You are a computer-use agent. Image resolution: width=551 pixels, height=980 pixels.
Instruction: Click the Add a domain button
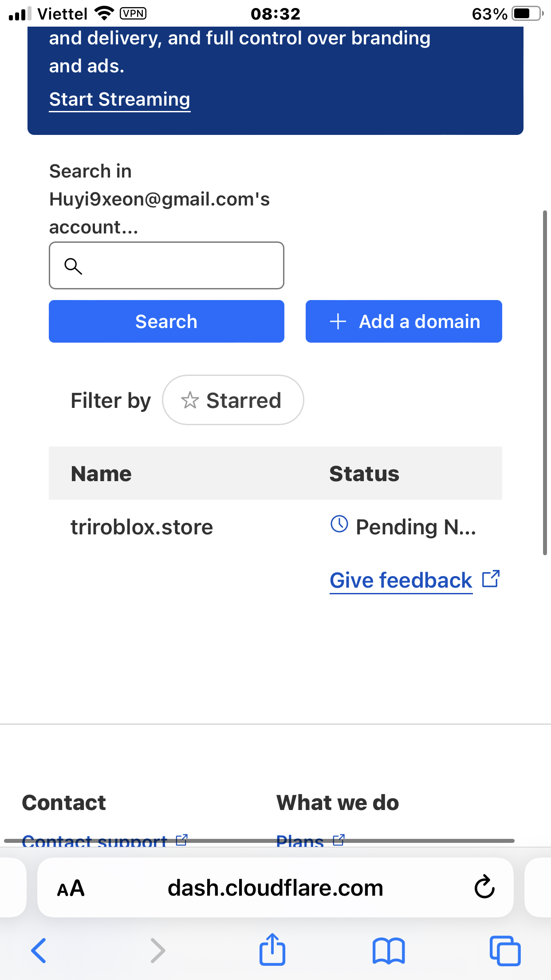[x=404, y=321]
